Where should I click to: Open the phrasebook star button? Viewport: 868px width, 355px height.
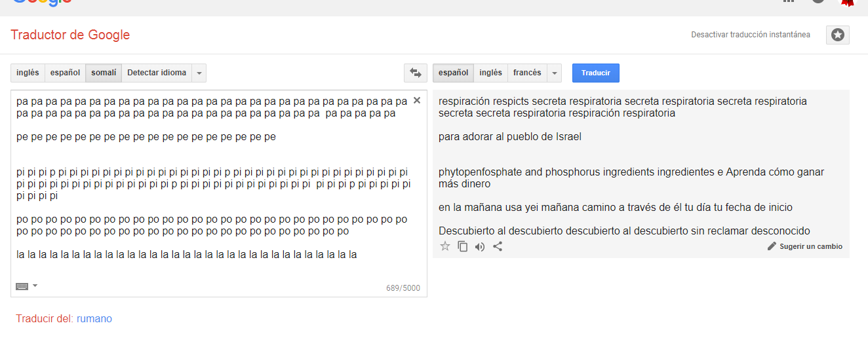(838, 35)
